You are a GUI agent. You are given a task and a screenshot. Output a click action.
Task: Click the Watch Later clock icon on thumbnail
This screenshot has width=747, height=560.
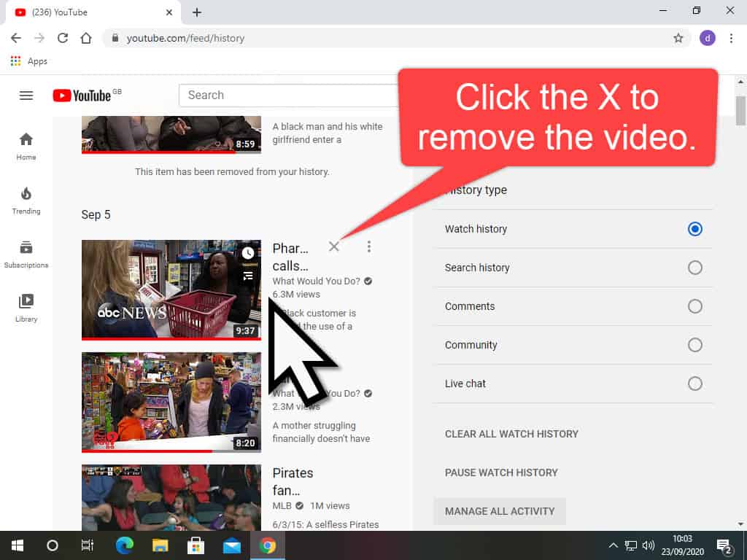248,253
